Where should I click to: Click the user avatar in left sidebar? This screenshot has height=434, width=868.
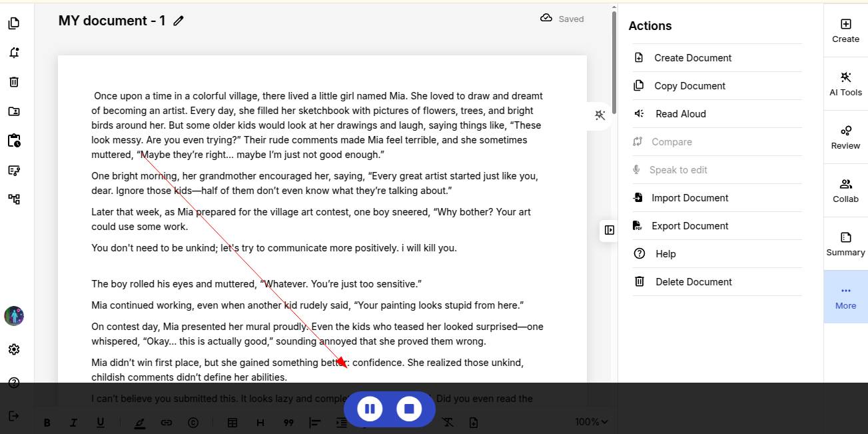pos(14,316)
